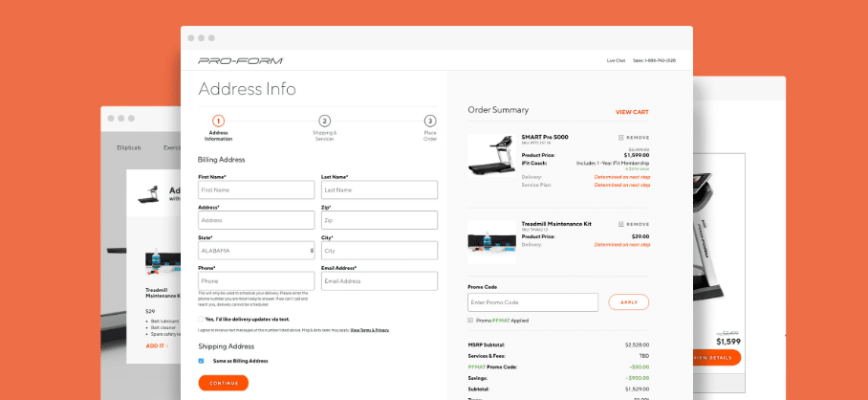Click the Shipping Address section heading
This screenshot has height=400, width=868.
227,346
